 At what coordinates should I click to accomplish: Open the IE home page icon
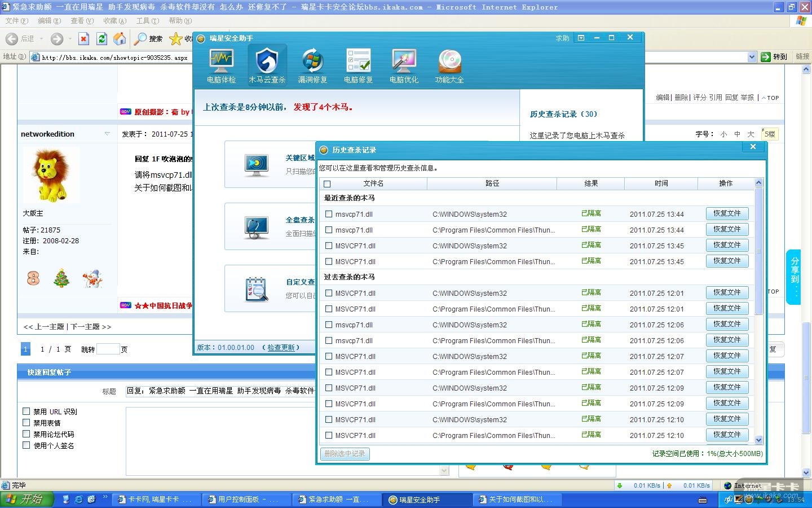[120, 38]
